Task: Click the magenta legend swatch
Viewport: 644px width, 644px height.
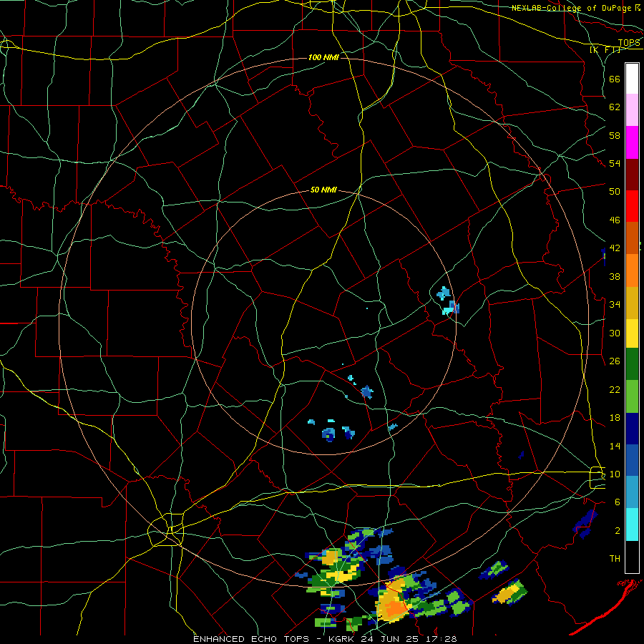Action: pyautogui.click(x=632, y=142)
